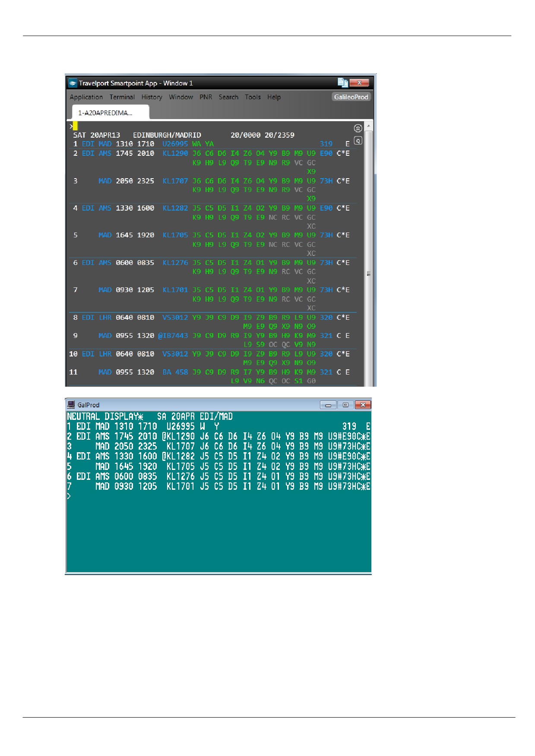Click flight KL1290 in Smartpoint
This screenshot has height=756, width=535.
[175, 153]
